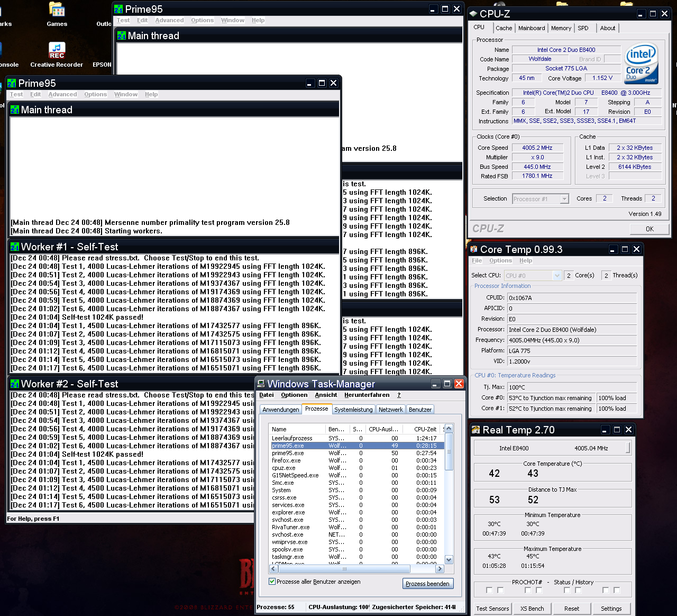Click the Windows Task-Manager title icon
677x616 pixels.
click(x=261, y=384)
